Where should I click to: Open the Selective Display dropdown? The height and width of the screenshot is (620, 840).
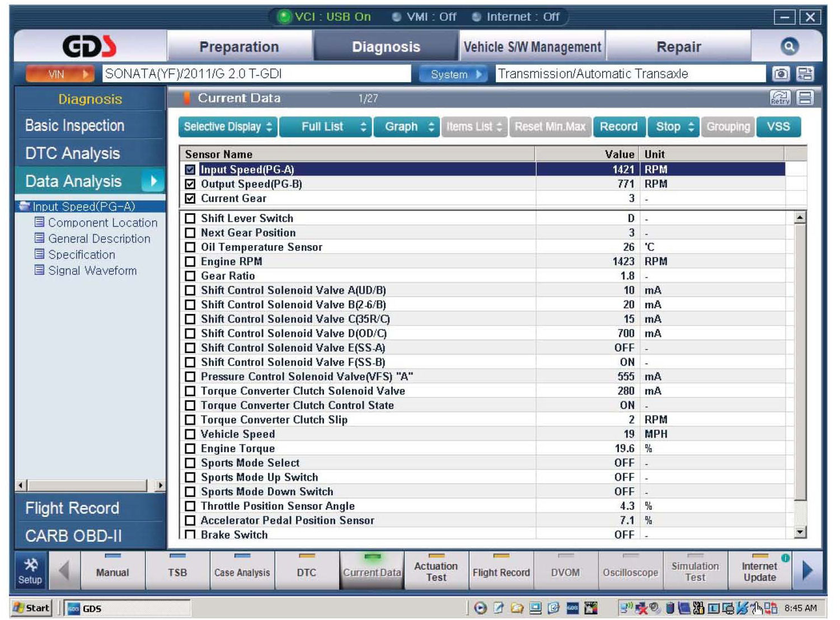[227, 127]
